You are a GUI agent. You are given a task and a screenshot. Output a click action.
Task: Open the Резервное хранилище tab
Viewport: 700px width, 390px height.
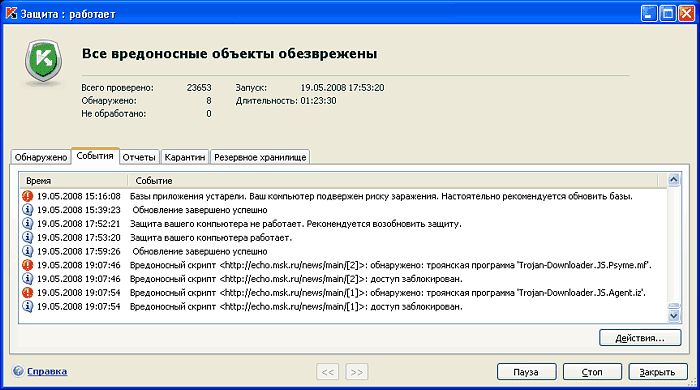click(x=260, y=157)
